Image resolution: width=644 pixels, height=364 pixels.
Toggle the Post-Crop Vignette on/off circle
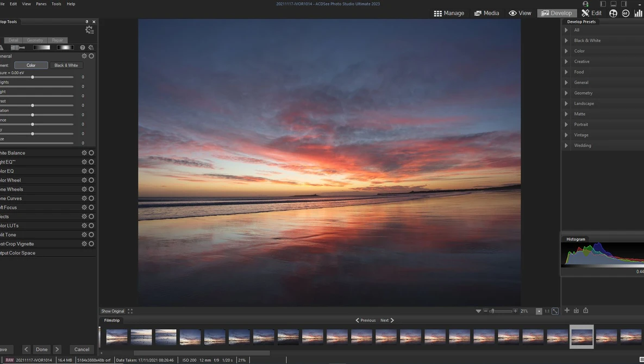point(92,244)
